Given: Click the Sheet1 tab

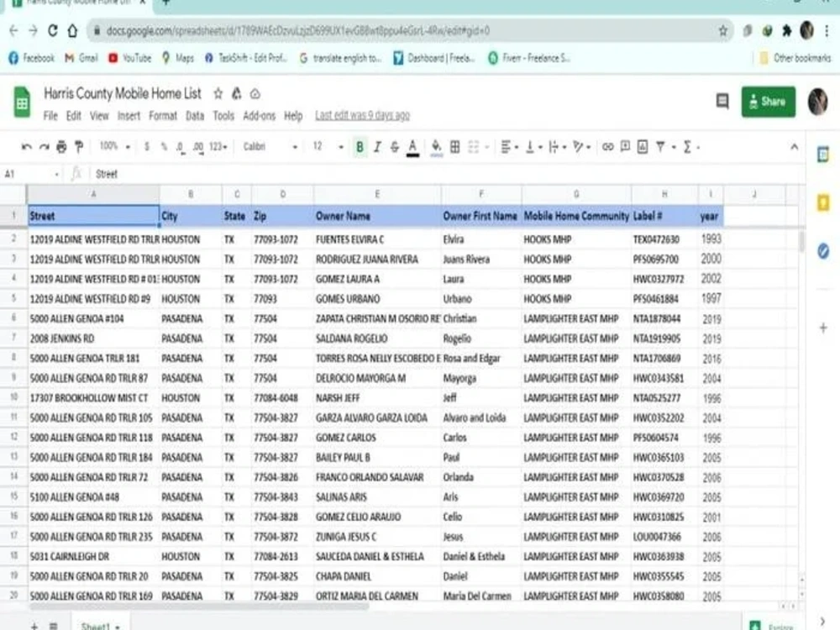Looking at the screenshot, I should [100, 626].
